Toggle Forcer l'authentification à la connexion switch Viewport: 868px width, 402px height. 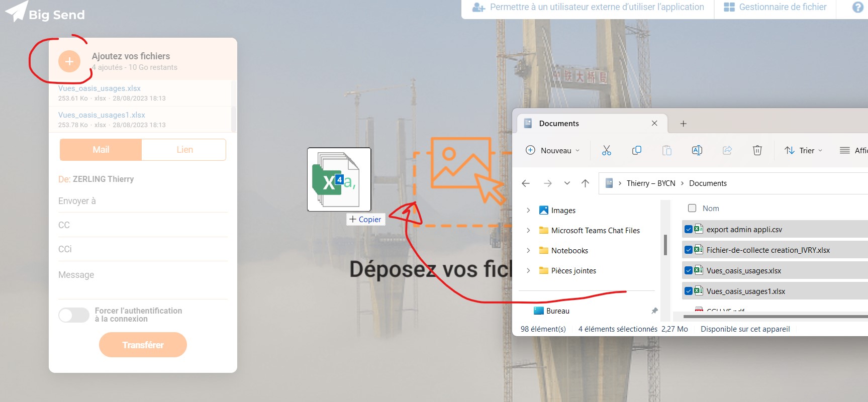(x=74, y=315)
